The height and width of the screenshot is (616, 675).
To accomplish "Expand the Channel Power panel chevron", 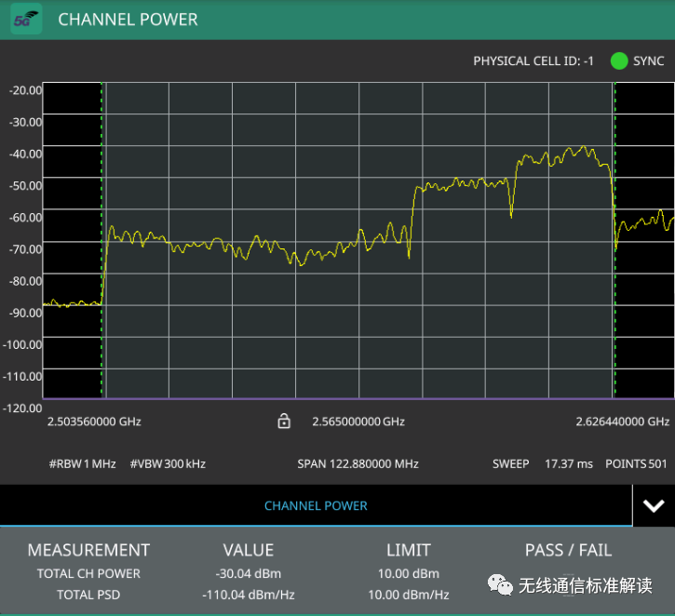I will pyautogui.click(x=653, y=506).
